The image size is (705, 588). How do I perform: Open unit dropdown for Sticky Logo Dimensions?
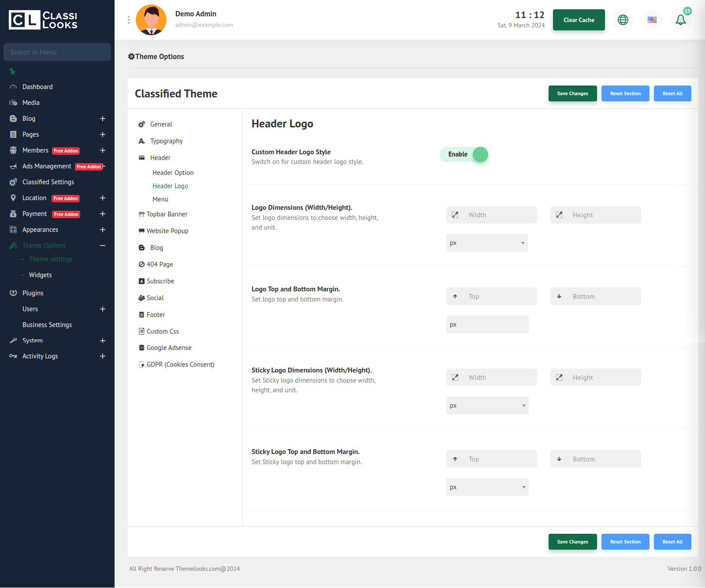(x=487, y=406)
